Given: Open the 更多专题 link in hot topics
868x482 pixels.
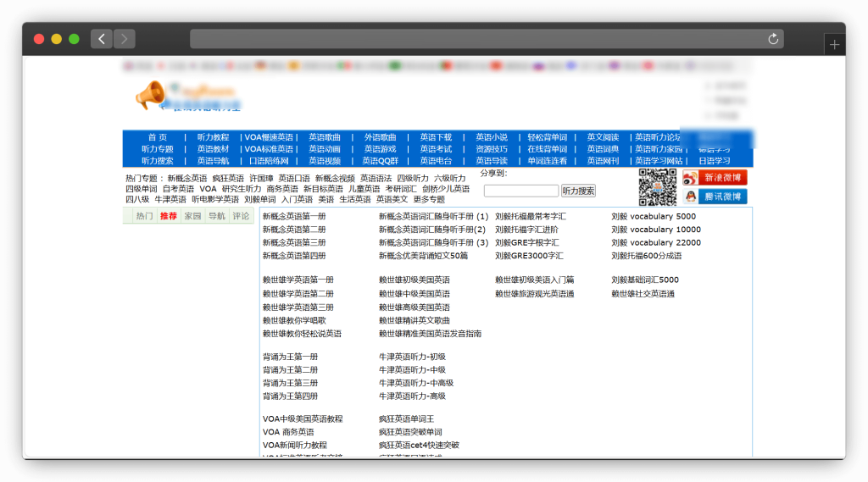Looking at the screenshot, I should [429, 200].
